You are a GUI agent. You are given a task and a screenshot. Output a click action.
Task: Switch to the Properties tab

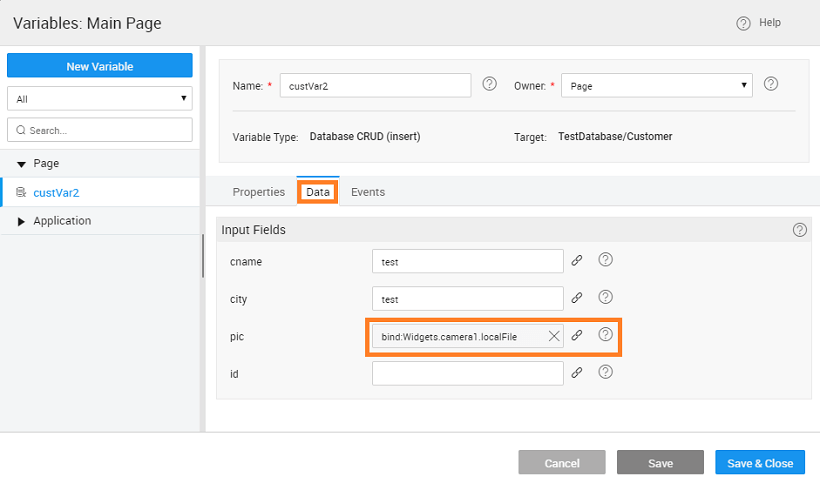coord(258,192)
